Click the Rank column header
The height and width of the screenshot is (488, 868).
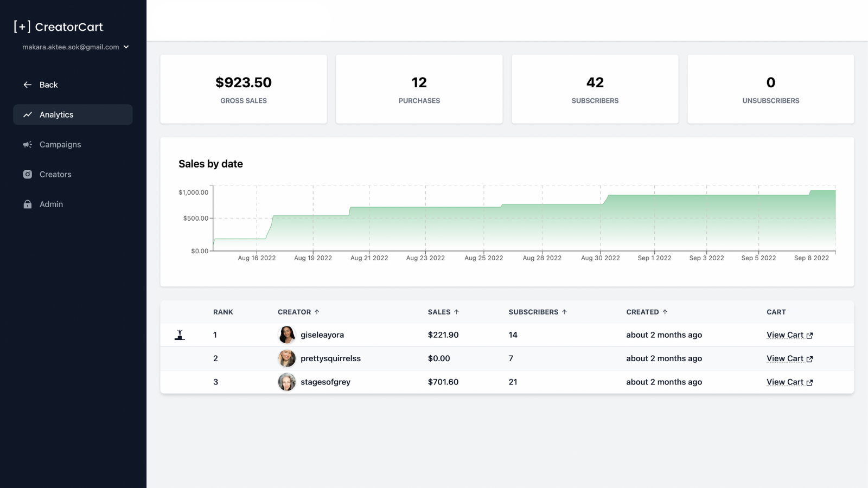[x=223, y=312]
